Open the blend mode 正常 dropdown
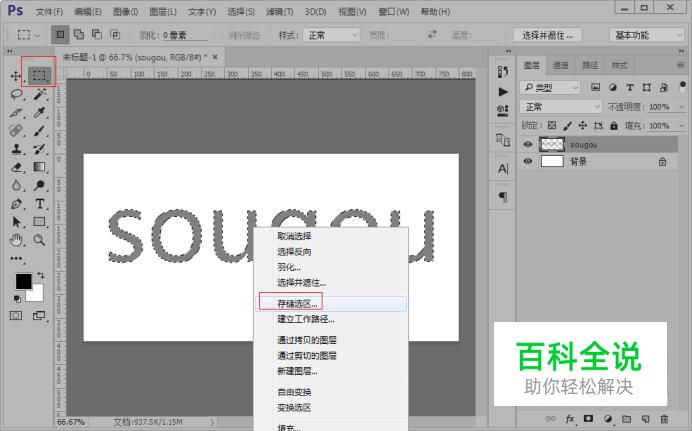Viewport: 692px width, 431px height. (x=560, y=107)
